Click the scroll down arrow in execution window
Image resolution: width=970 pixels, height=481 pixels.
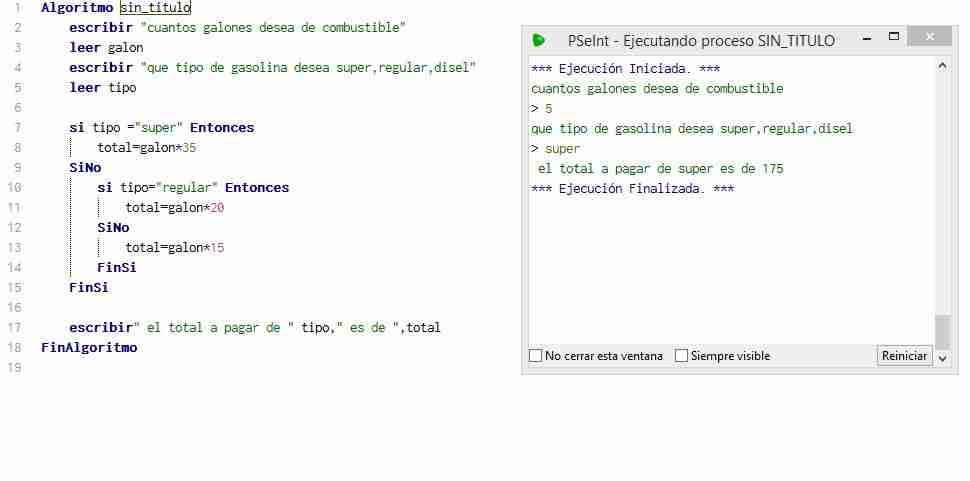pos(942,357)
